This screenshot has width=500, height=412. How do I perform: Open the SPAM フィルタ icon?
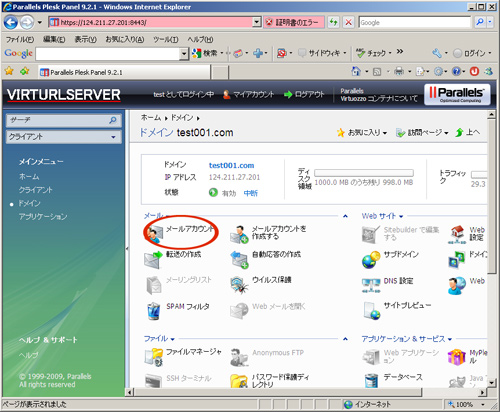(x=153, y=311)
